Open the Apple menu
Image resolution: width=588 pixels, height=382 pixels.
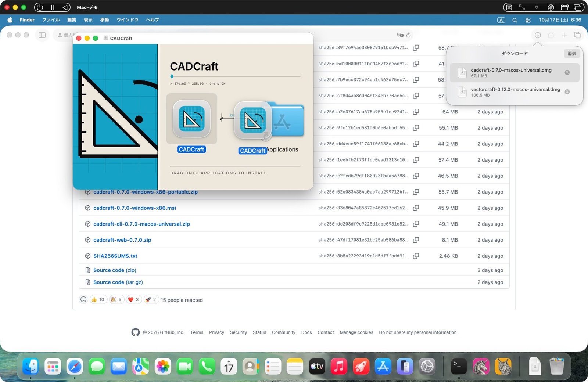click(10, 20)
